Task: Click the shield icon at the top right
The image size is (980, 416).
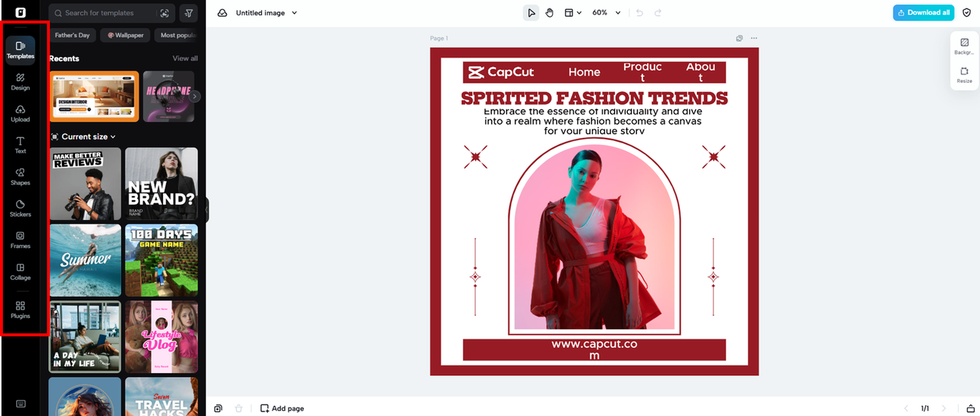Action: 966,13
